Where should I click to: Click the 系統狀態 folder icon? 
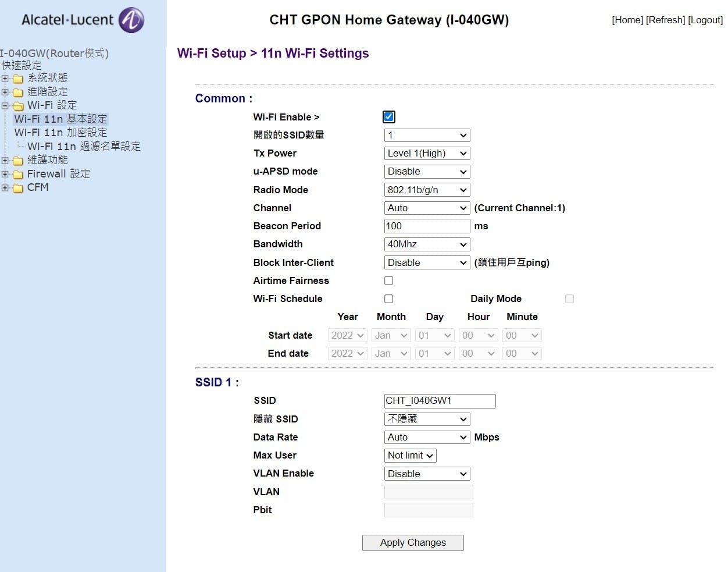pyautogui.click(x=18, y=79)
